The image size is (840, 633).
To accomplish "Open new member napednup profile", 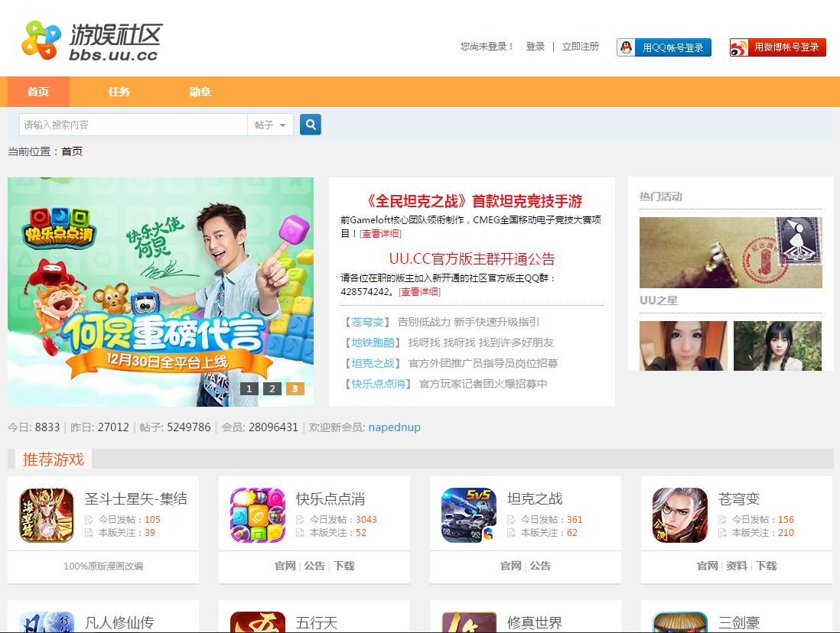I will click(394, 427).
